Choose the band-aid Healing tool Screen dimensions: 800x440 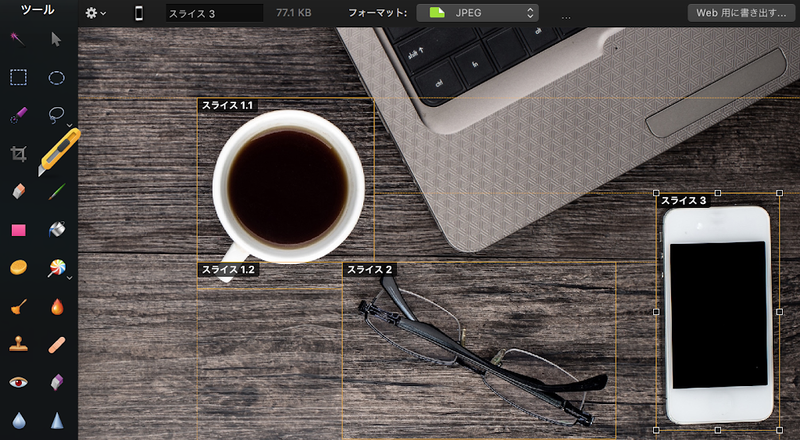[57, 344]
